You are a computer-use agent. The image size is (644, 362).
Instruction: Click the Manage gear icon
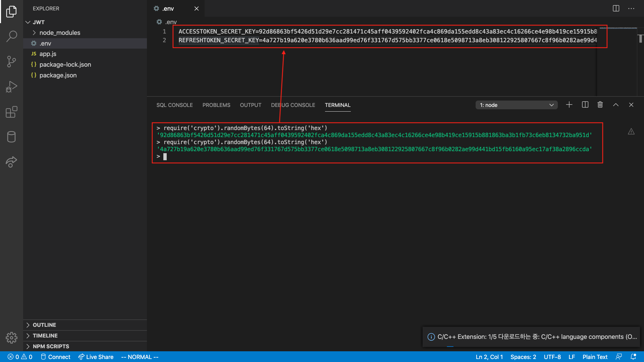click(x=11, y=338)
